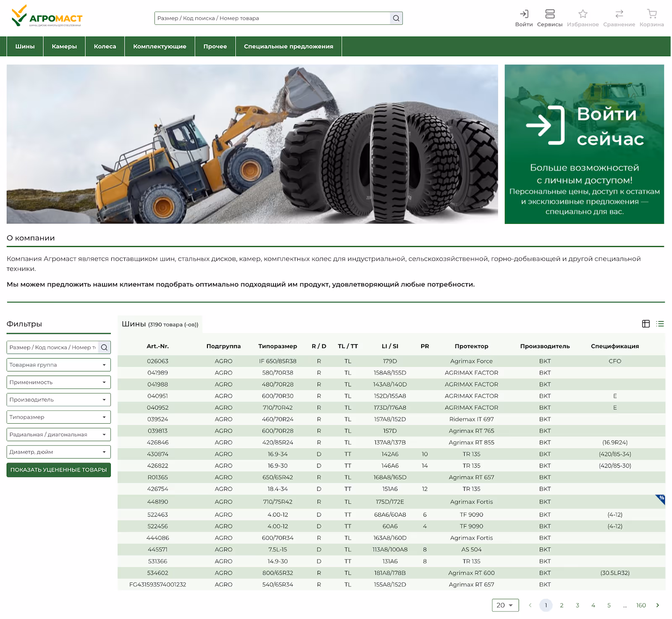The image size is (672, 619).
Task: Open product row 041989
Action: pyautogui.click(x=391, y=373)
